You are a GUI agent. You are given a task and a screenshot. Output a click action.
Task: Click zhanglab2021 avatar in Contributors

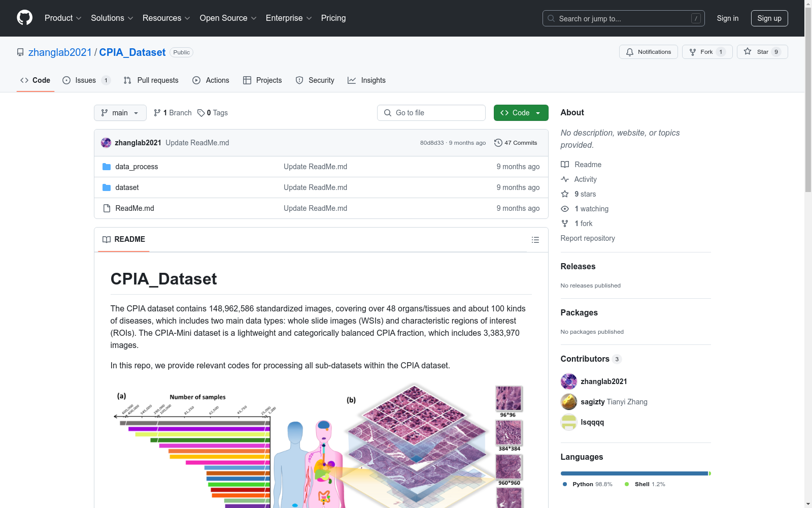pyautogui.click(x=568, y=382)
